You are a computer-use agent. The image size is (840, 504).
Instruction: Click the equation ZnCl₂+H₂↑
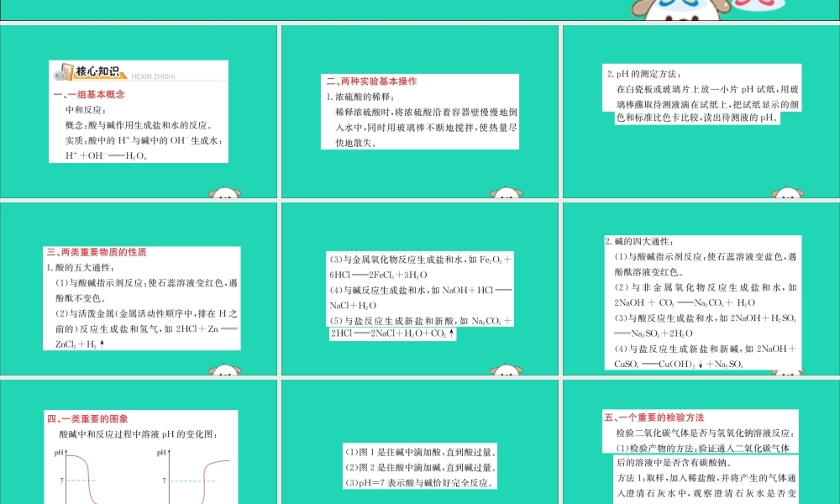pyautogui.click(x=80, y=344)
